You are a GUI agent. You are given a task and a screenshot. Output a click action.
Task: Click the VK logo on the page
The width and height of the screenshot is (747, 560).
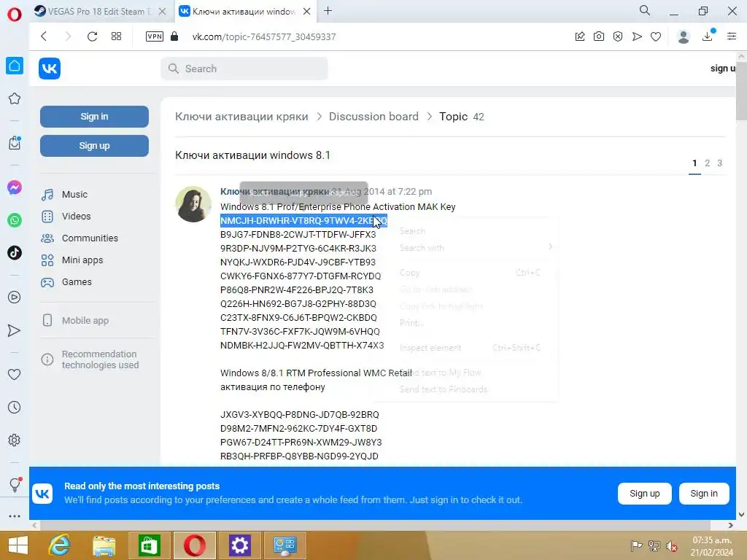click(50, 69)
